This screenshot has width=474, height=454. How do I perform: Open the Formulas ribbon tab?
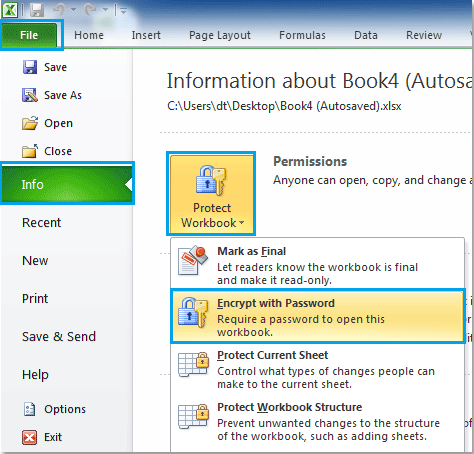pyautogui.click(x=302, y=35)
